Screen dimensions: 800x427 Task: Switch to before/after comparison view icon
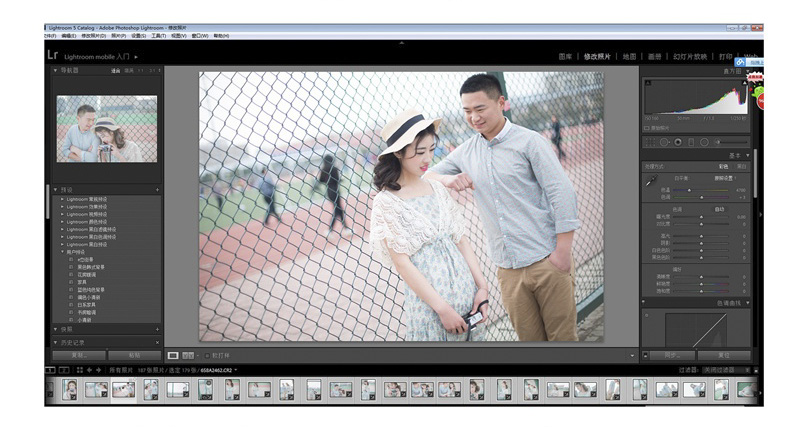pyautogui.click(x=188, y=356)
